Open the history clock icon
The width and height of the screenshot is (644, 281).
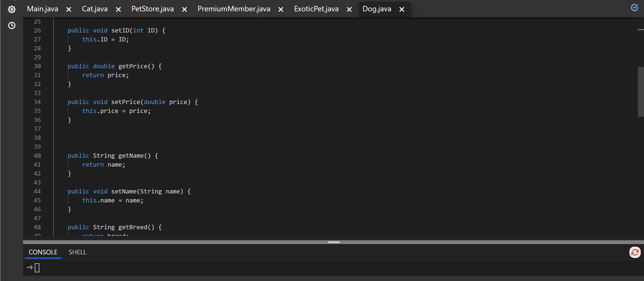pyautogui.click(x=12, y=25)
